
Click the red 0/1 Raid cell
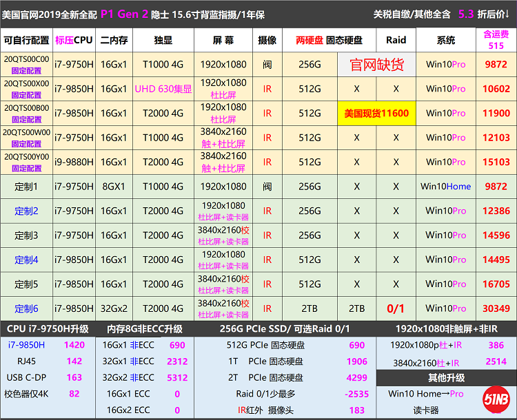coord(396,308)
